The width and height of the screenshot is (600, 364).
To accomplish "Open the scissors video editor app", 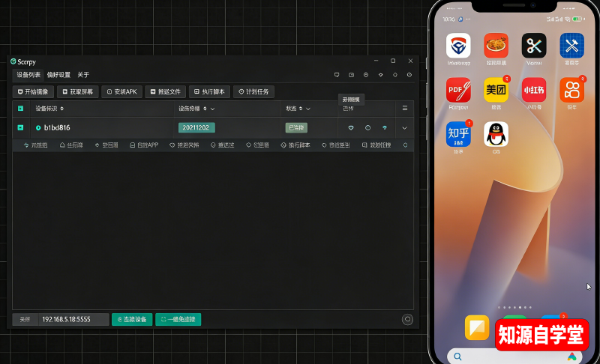I will (x=534, y=46).
